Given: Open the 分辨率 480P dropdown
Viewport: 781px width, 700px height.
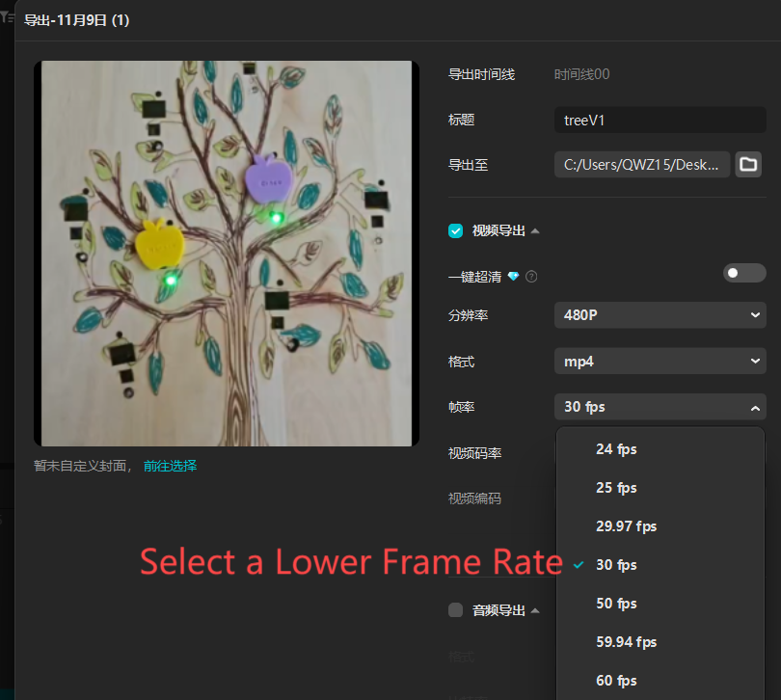Looking at the screenshot, I should pyautogui.click(x=660, y=315).
